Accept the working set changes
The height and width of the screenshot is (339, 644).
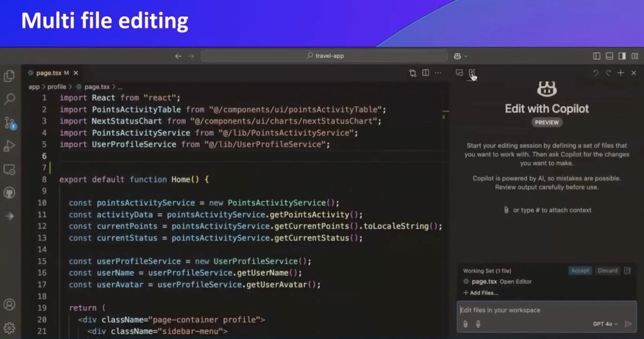click(x=580, y=271)
